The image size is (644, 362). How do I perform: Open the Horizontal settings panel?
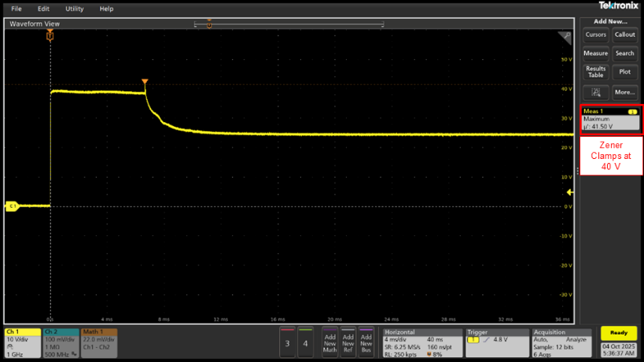(x=421, y=343)
